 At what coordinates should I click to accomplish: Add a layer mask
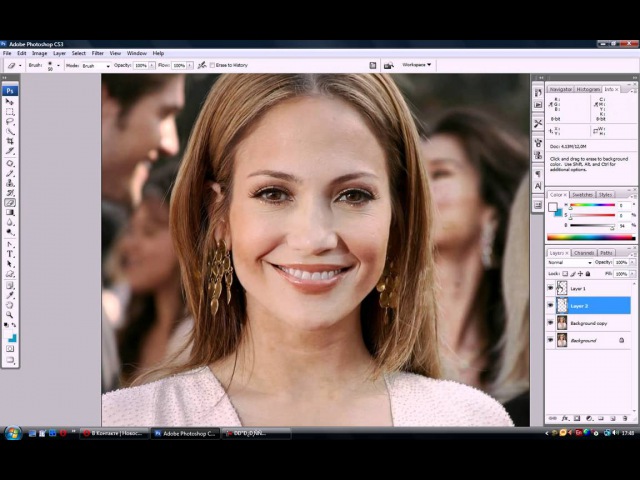[x=577, y=418]
